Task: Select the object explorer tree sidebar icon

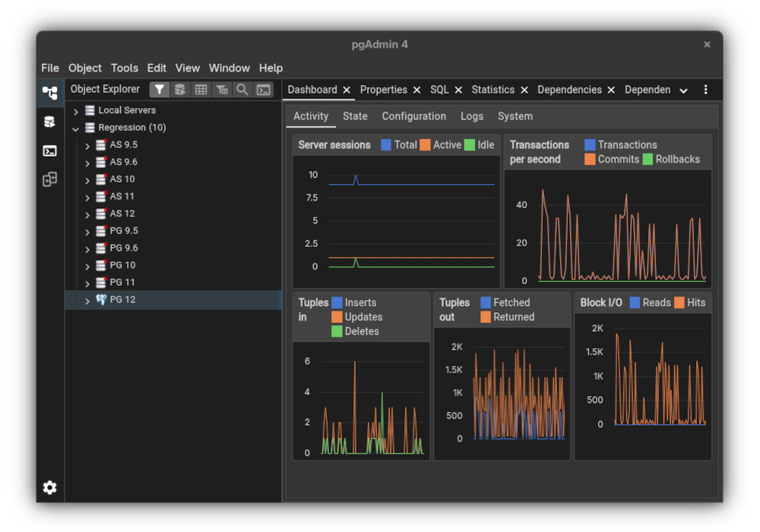Action: (x=49, y=93)
